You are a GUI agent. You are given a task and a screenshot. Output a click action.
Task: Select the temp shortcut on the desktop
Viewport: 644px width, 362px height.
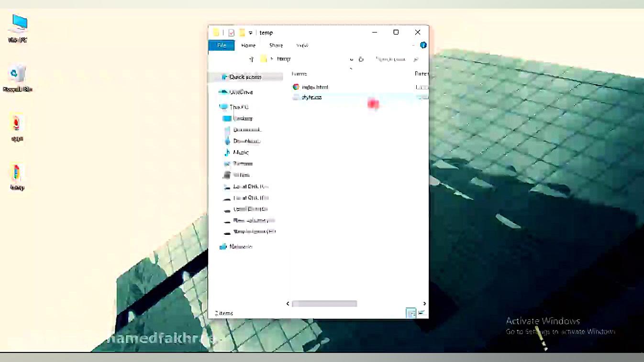[17, 177]
